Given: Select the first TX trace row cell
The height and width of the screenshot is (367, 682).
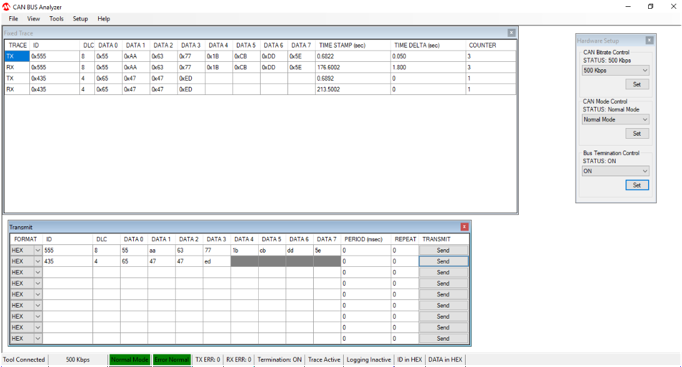Looking at the screenshot, I should [17, 56].
